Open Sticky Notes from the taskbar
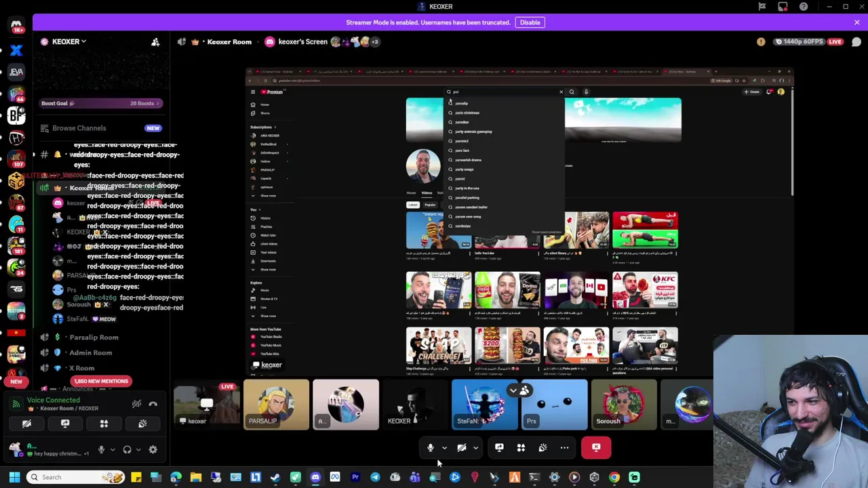Viewport: 868px width, 488px height. (x=136, y=477)
